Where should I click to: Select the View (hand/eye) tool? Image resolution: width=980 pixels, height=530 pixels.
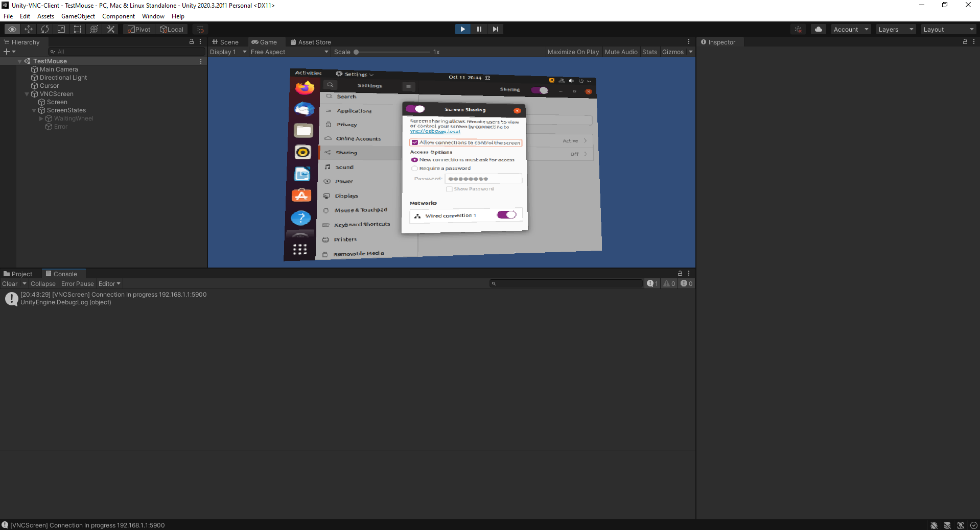[12, 29]
